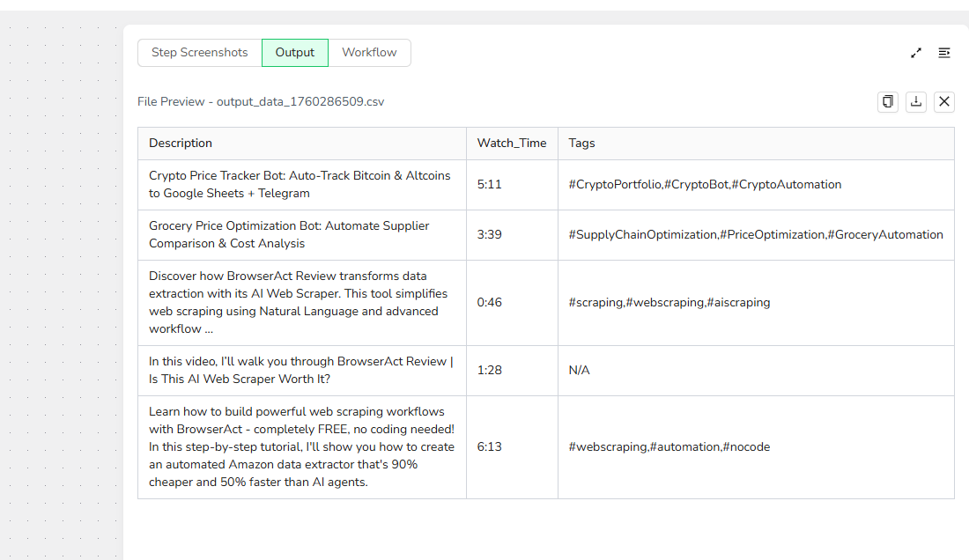969x560 pixels.
Task: Switch to the Step Screenshots tab
Action: (x=200, y=53)
